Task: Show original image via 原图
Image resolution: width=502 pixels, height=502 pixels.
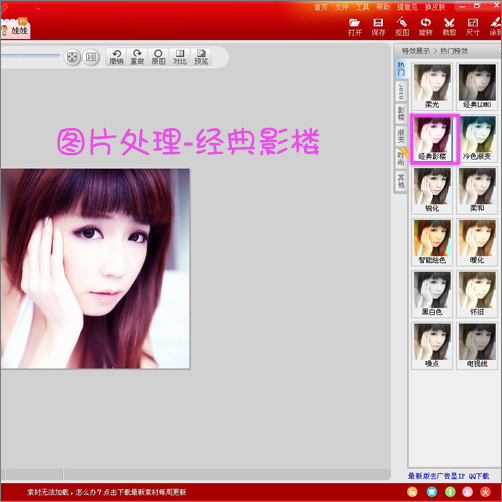Action: point(158,57)
